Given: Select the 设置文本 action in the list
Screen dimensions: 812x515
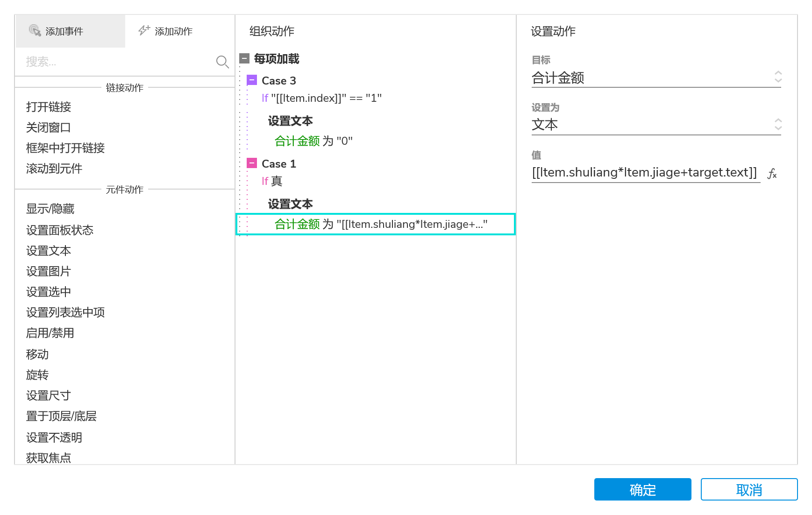Looking at the screenshot, I should coord(49,251).
